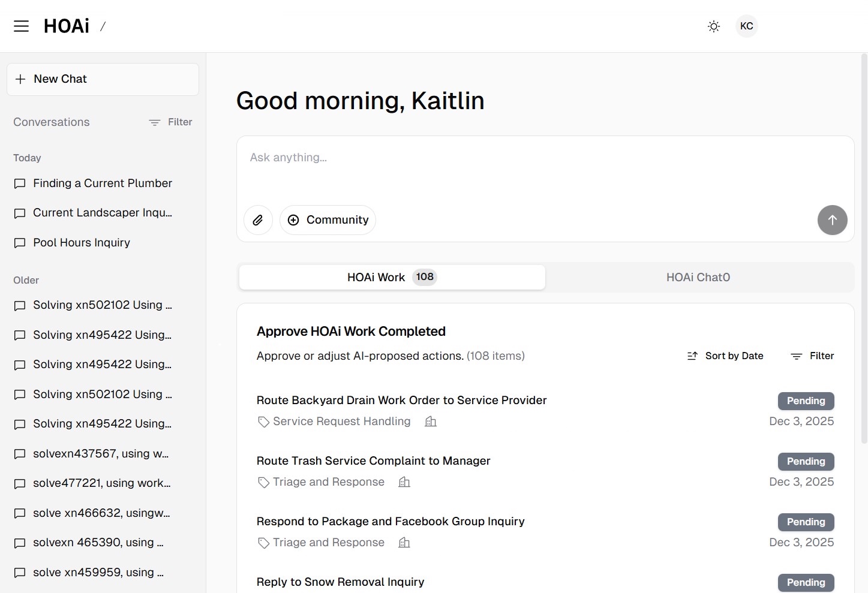Switch to the HOAi Chat tab
This screenshot has height=593, width=868.
point(698,277)
